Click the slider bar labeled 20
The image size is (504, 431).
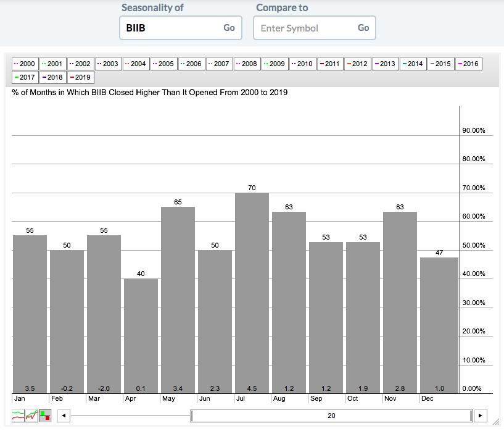point(331,416)
